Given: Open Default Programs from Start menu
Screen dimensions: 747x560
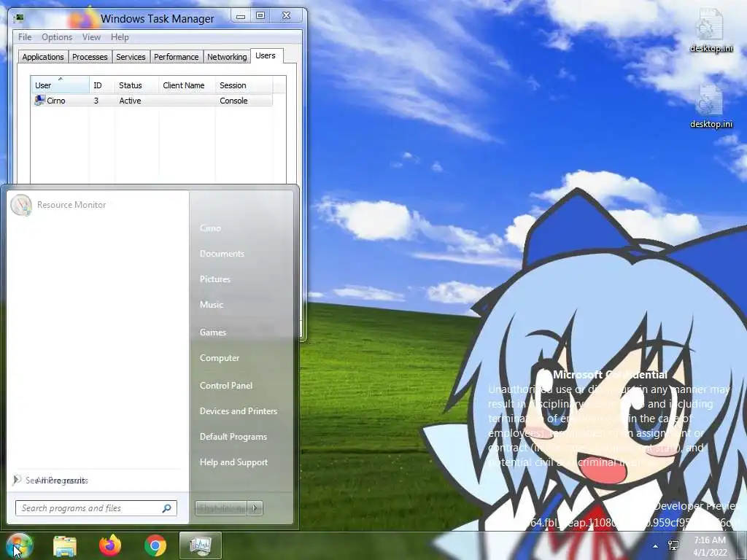Looking at the screenshot, I should click(x=233, y=437).
